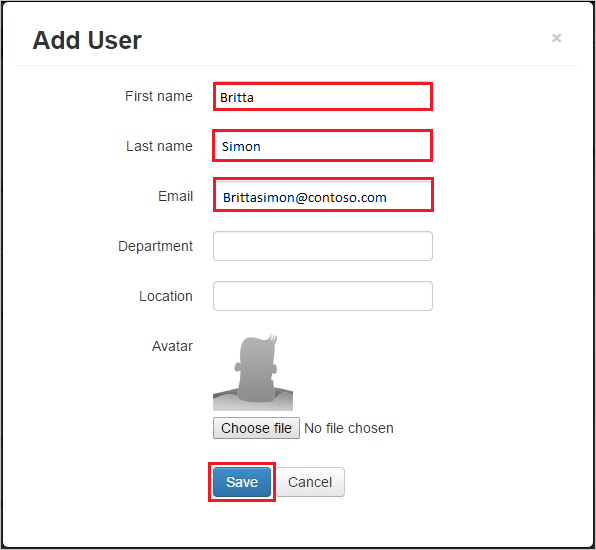Click the Last name label
The width and height of the screenshot is (596, 550).
(159, 146)
